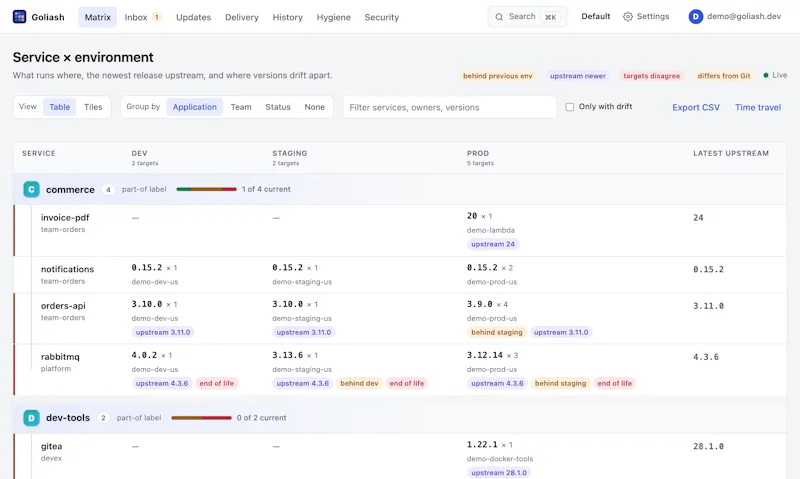Viewport: 800px width, 479px height.
Task: Click rabbitmq prod end of life tag
Action: coord(614,383)
